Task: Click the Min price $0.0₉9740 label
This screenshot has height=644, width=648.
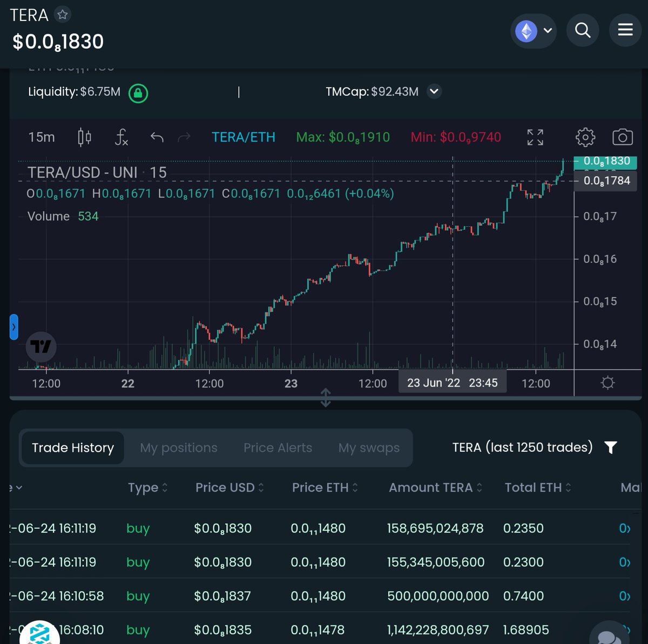Action: pyautogui.click(x=456, y=137)
